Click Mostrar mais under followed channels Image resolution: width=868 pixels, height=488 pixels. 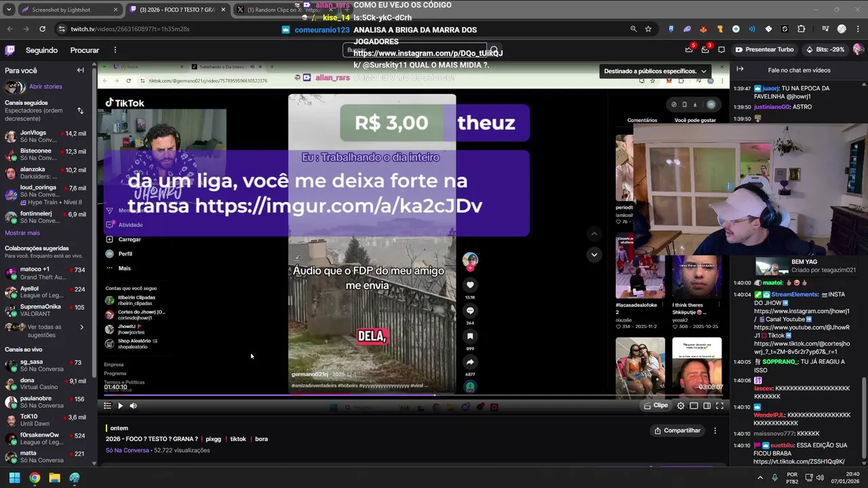[22, 233]
